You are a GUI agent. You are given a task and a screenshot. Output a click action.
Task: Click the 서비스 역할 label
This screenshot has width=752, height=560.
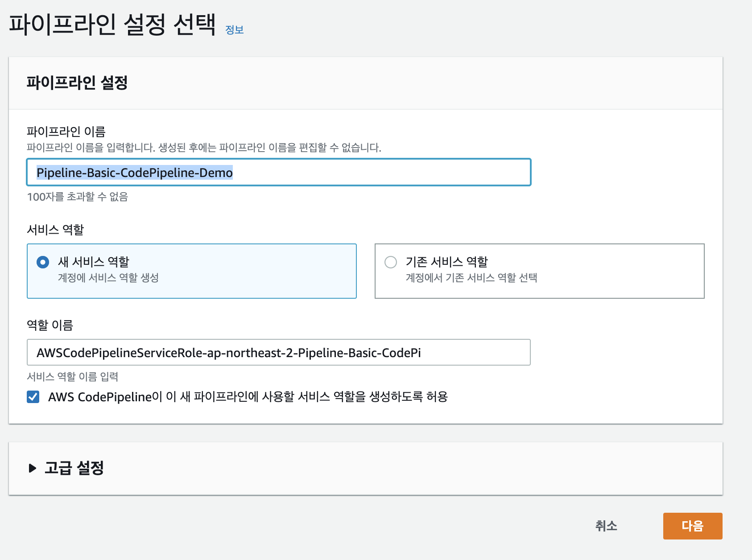point(55,230)
